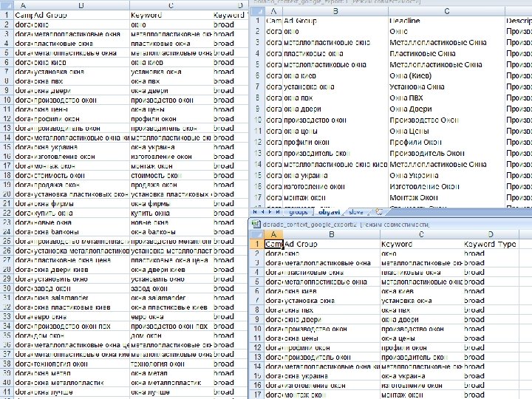Go to previous sheet with the navigation arrow

click(263, 212)
